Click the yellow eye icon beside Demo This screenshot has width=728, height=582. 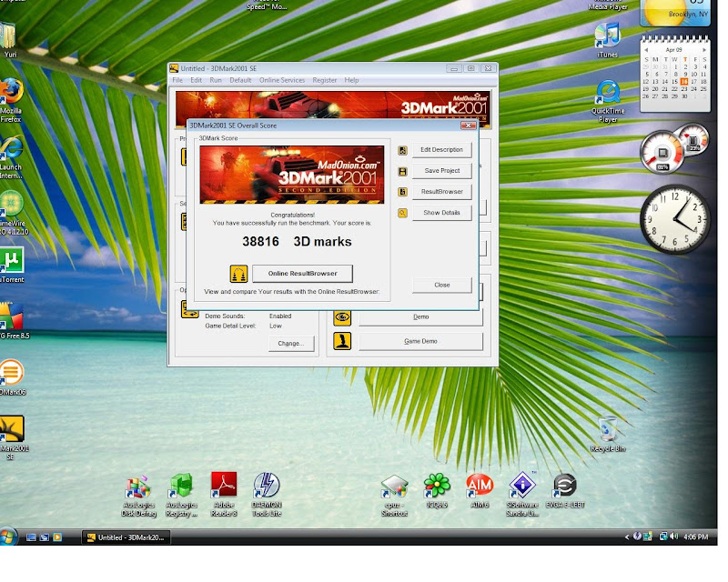point(342,317)
